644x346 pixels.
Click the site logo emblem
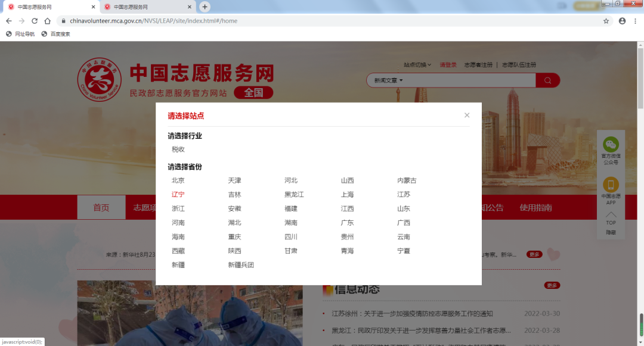100,80
